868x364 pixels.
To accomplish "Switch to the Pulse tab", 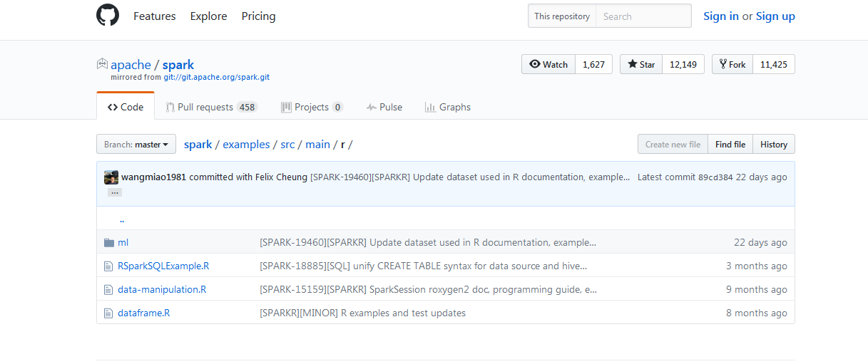I will point(384,107).
